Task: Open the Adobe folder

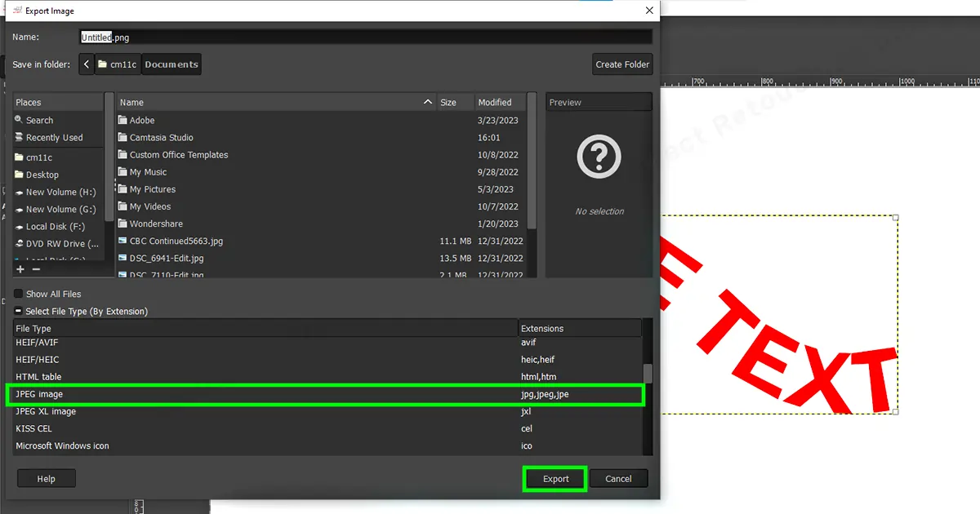Action: click(x=142, y=121)
